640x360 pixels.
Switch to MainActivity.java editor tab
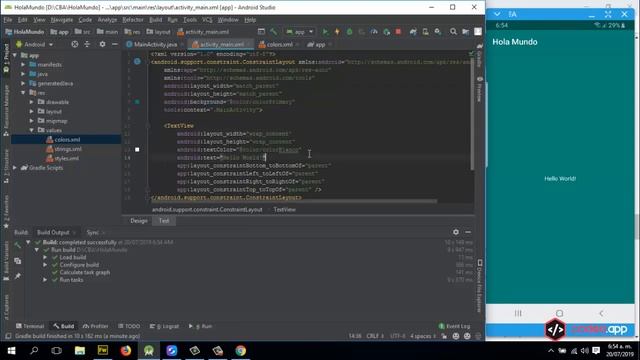[155, 44]
